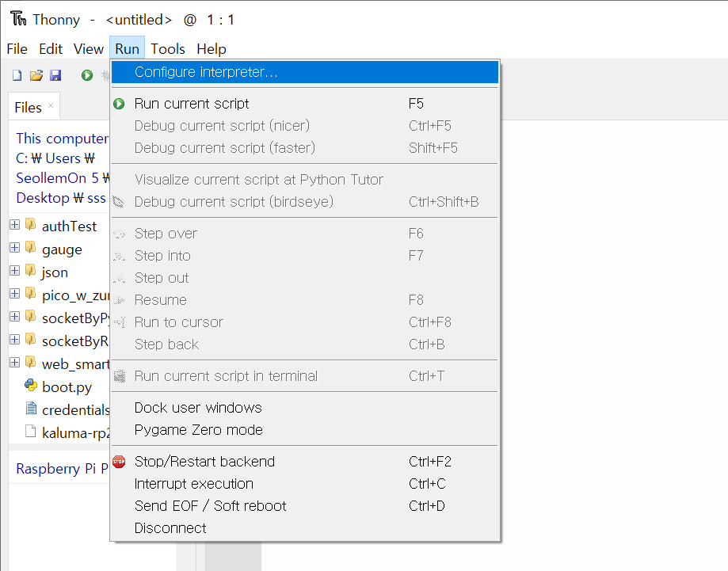This screenshot has height=571, width=728.
Task: Click the This computer link
Action: click(x=62, y=139)
